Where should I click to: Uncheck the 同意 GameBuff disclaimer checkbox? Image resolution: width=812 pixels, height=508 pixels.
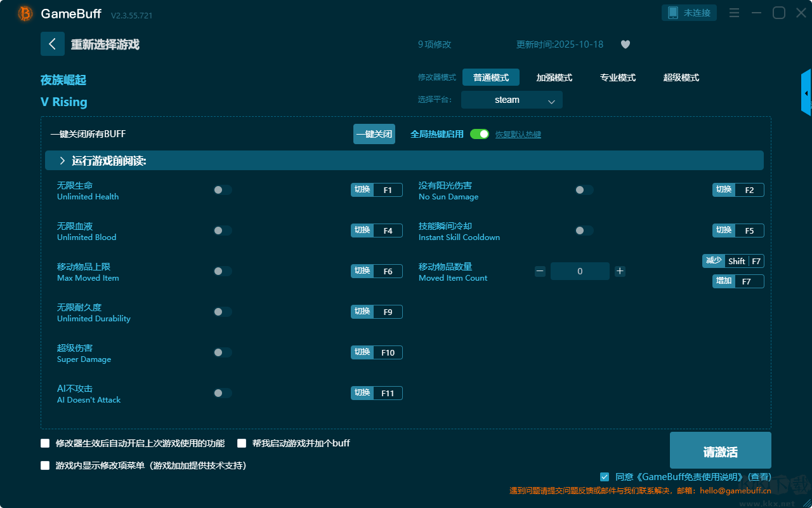pos(605,477)
